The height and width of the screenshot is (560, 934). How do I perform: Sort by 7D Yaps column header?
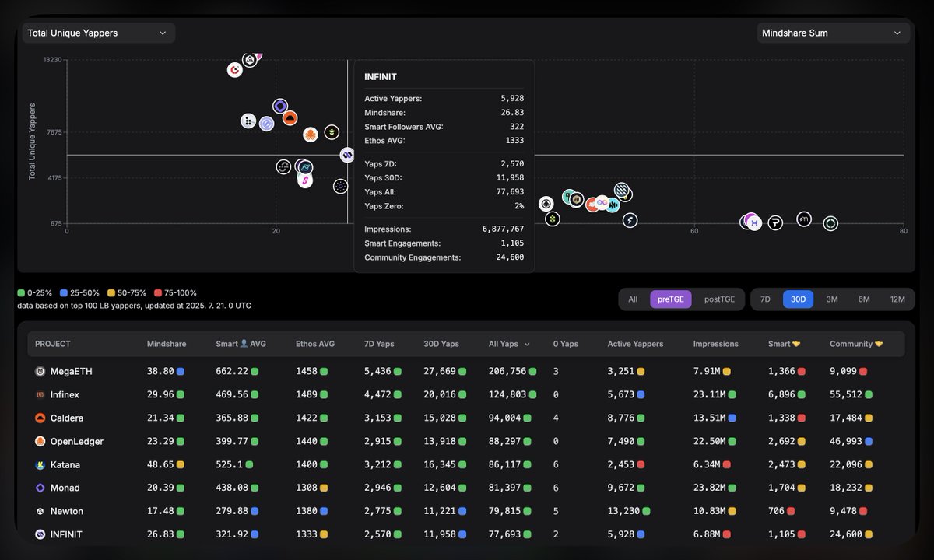tap(379, 344)
